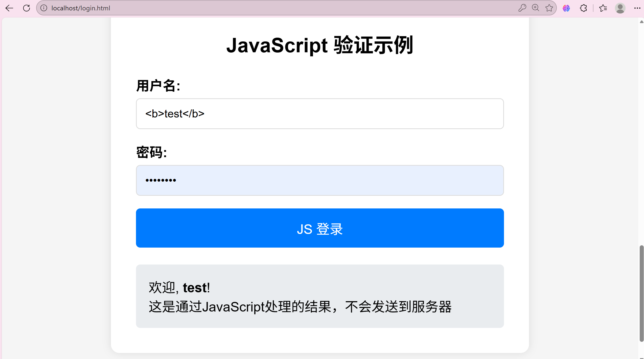Open the Copilot brain icon
Viewport: 644px width, 359px height.
pos(566,8)
